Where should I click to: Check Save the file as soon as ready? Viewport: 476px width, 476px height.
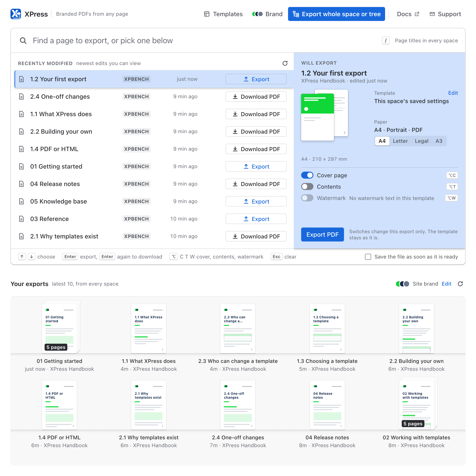(x=368, y=257)
